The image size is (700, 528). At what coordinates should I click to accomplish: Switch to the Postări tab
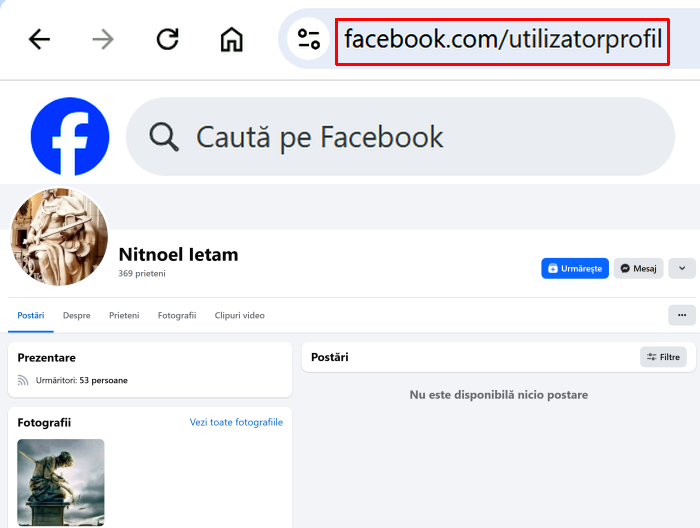pos(31,316)
